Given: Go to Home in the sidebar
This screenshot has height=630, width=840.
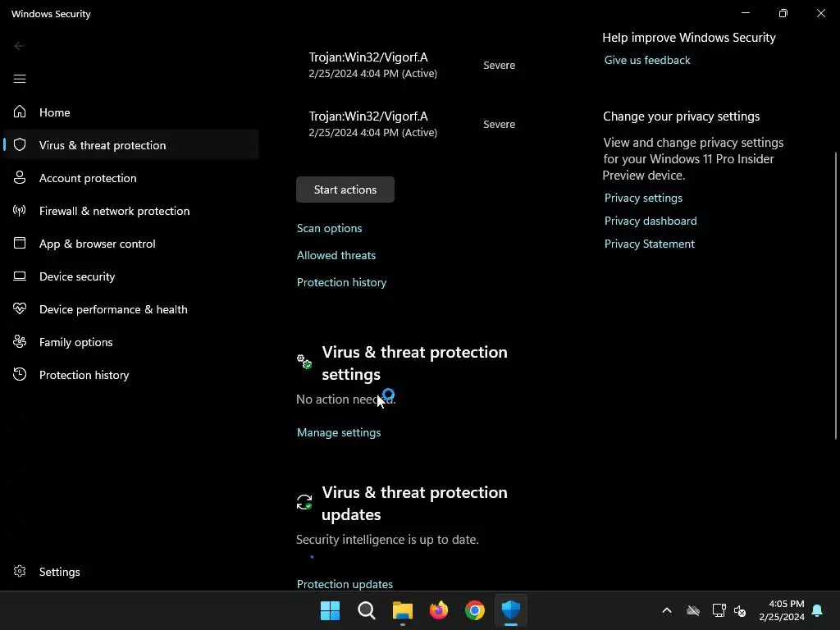Looking at the screenshot, I should click(131, 112).
